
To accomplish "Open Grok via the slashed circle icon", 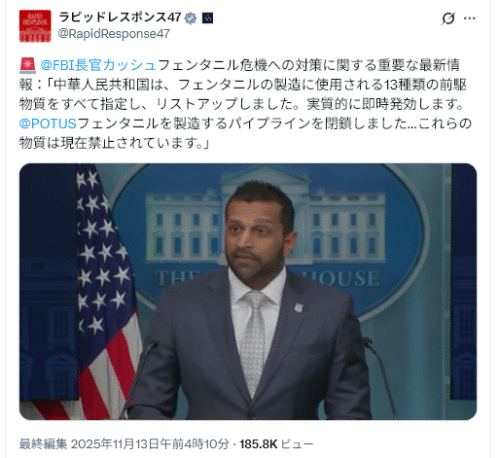I will tap(448, 18).
